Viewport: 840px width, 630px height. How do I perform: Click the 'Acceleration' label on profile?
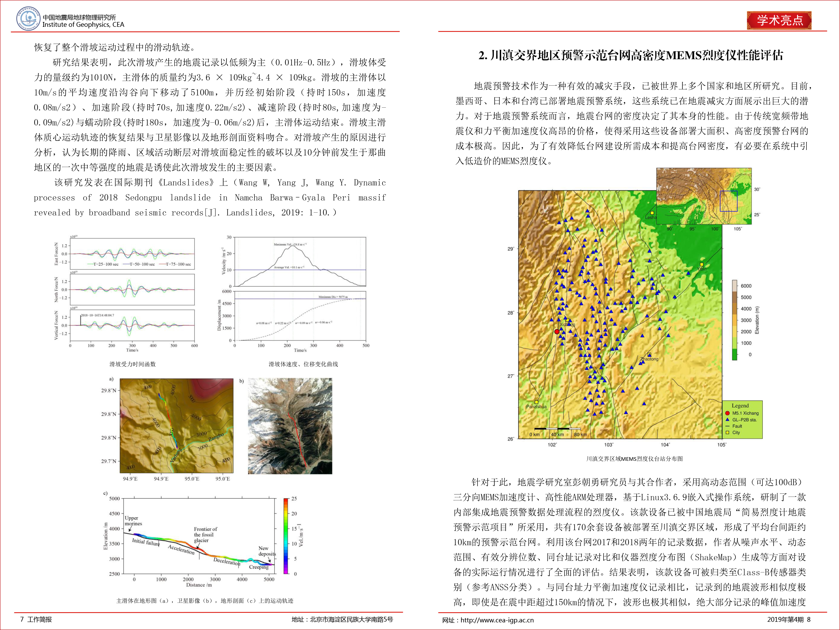pos(181,549)
